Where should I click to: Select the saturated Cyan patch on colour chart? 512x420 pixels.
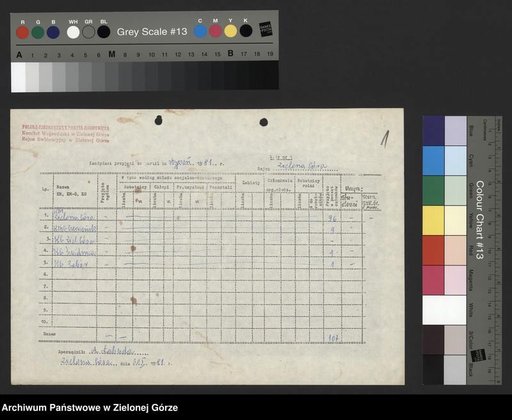(433, 161)
